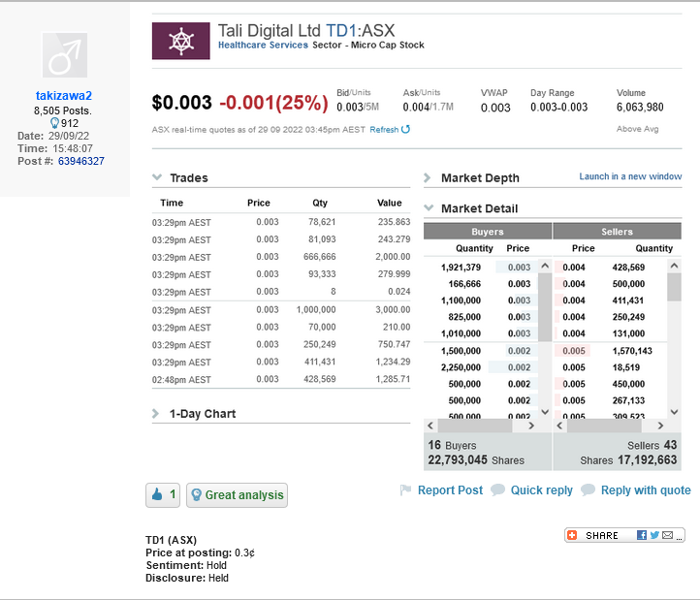This screenshot has width=700, height=600.
Task: Click Sellers list scroll up arrow
Action: point(674,266)
